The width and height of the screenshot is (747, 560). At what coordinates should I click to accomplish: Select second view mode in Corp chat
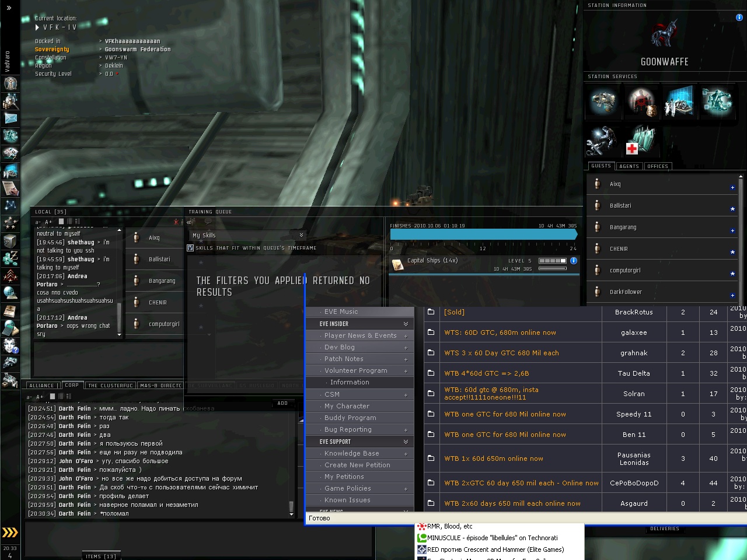point(61,397)
